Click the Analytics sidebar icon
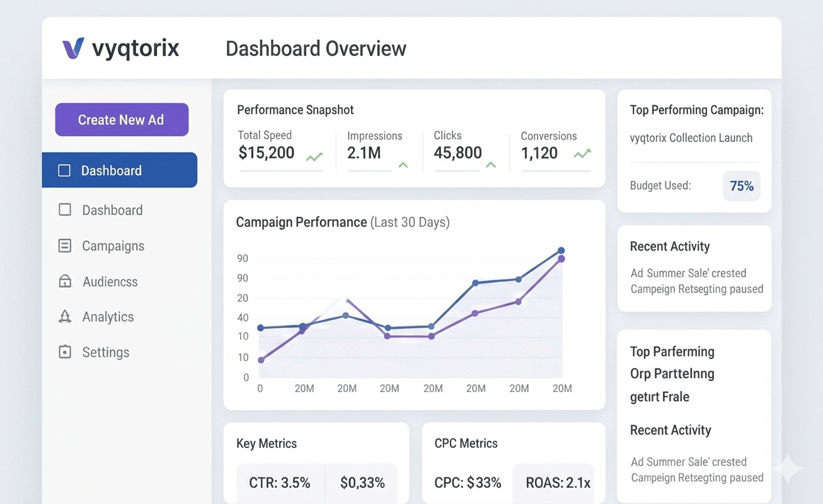823x504 pixels. (65, 317)
